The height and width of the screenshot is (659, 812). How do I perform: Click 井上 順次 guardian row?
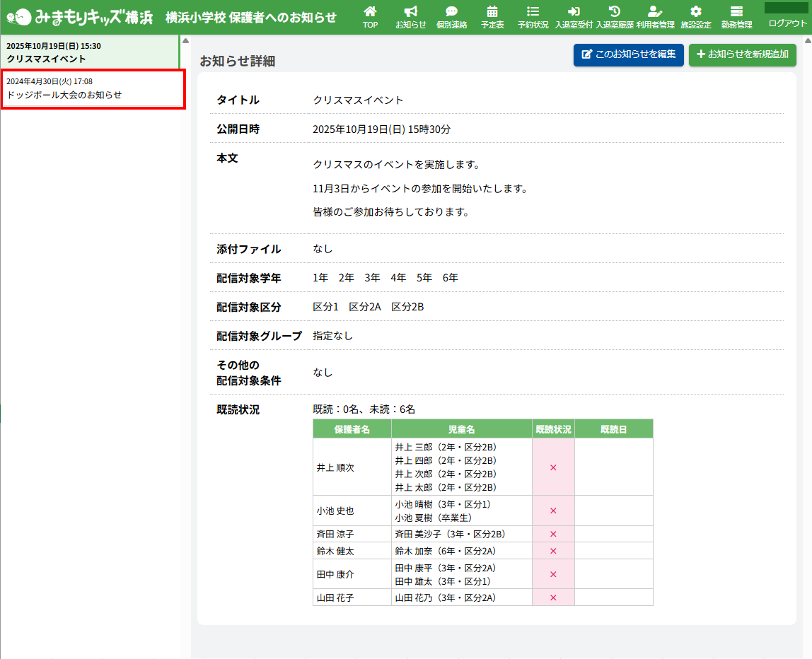point(352,467)
